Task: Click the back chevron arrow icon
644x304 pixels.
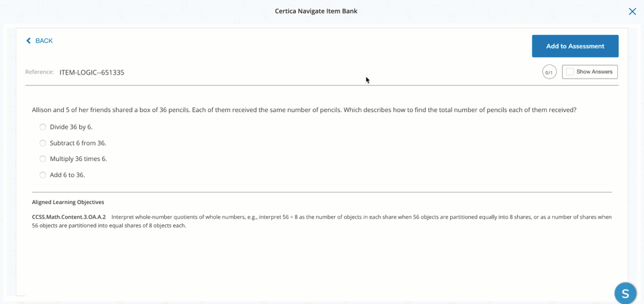Action: click(28, 41)
